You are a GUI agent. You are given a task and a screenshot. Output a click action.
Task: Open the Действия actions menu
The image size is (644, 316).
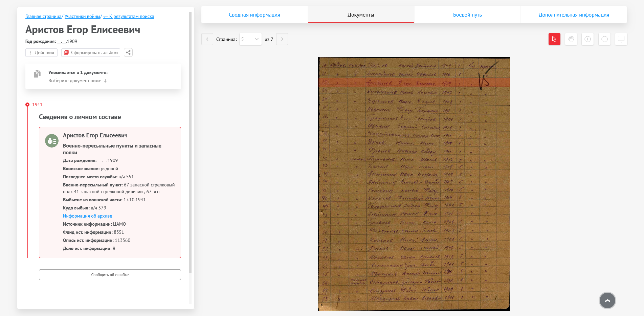pyautogui.click(x=42, y=52)
